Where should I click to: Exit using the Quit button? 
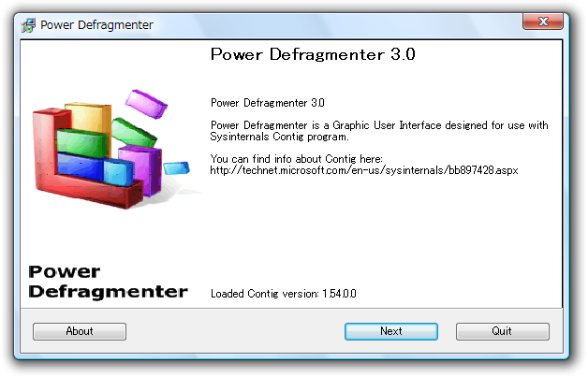pos(503,331)
